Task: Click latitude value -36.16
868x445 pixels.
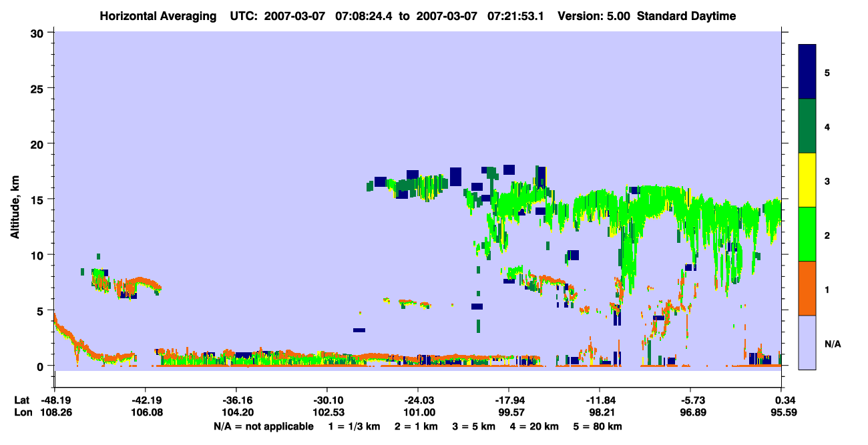Action: (236, 400)
